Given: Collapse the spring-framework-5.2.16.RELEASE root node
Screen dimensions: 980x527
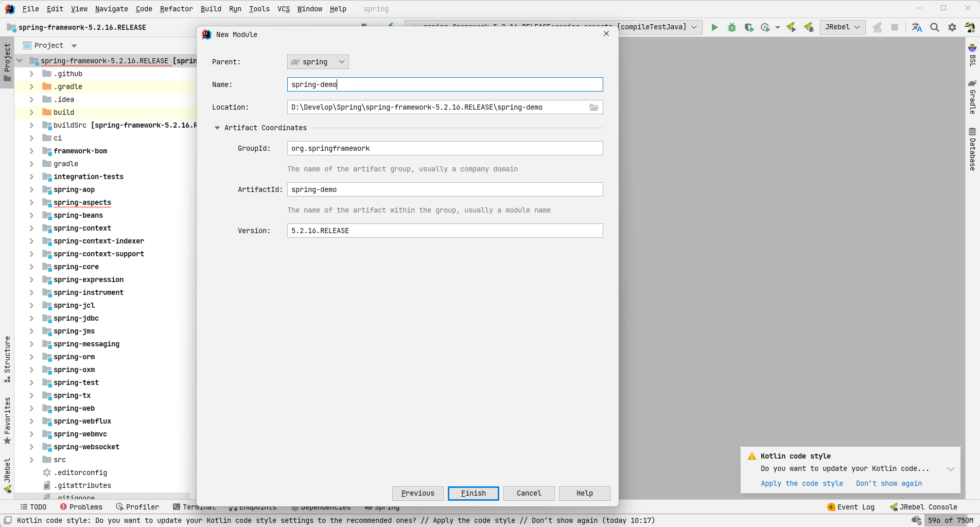Looking at the screenshot, I should pyautogui.click(x=20, y=61).
